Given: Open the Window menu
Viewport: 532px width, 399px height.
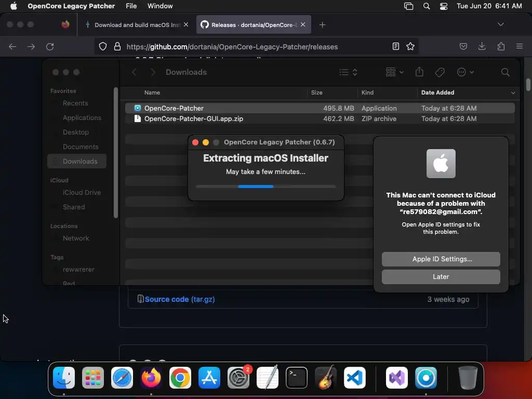Looking at the screenshot, I should tap(160, 6).
